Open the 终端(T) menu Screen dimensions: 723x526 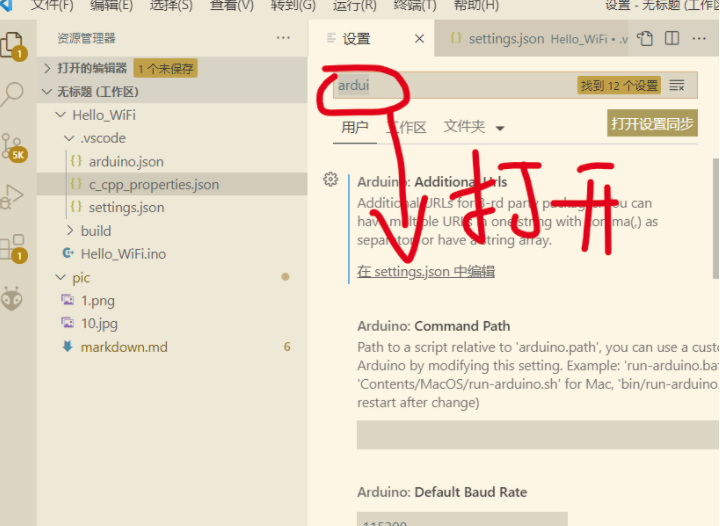(x=415, y=6)
